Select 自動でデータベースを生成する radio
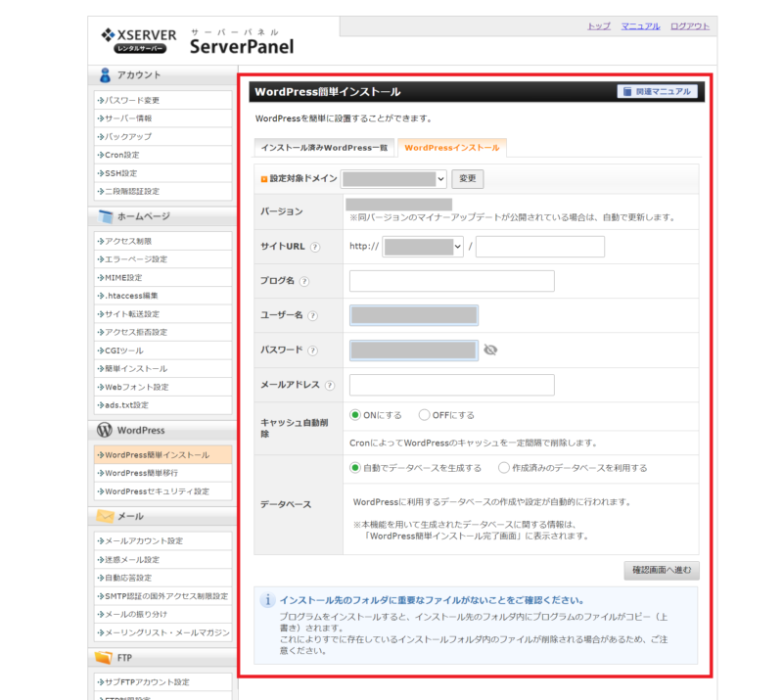The height and width of the screenshot is (700, 783). [355, 468]
